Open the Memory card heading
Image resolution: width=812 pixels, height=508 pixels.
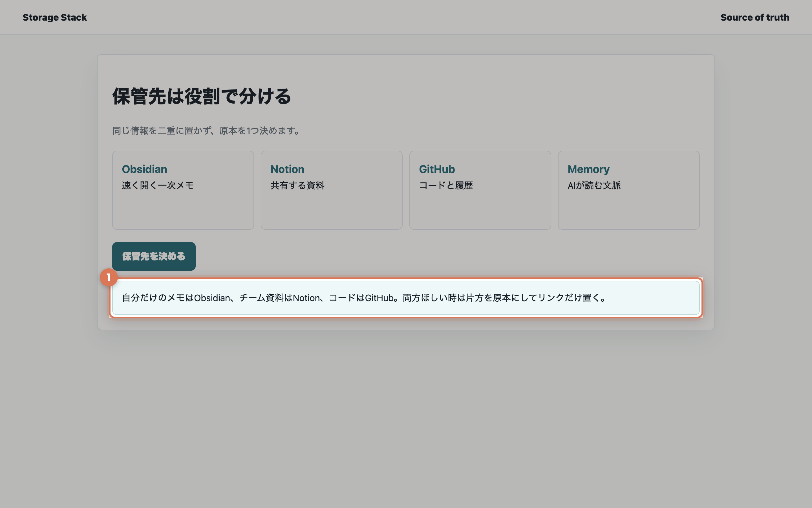pos(588,169)
